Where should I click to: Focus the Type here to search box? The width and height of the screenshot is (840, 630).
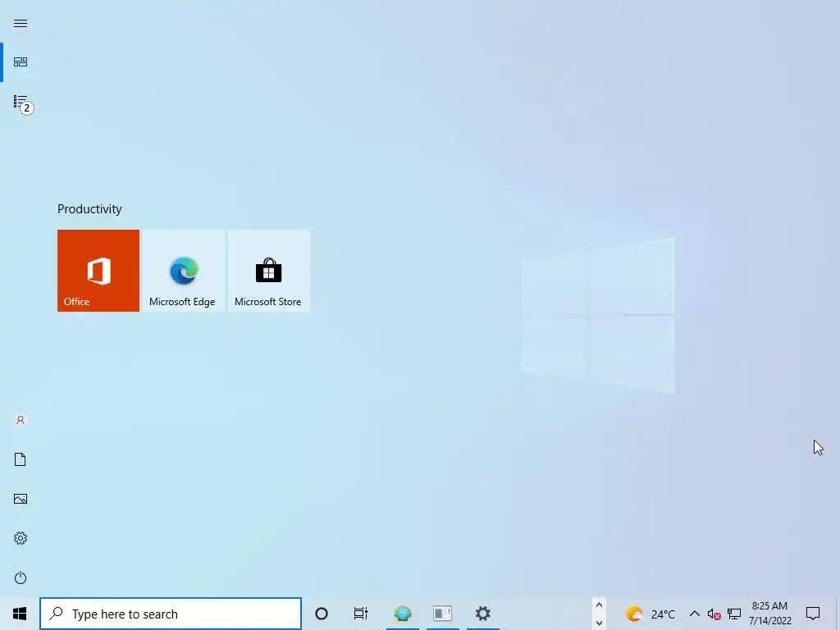pyautogui.click(x=171, y=614)
